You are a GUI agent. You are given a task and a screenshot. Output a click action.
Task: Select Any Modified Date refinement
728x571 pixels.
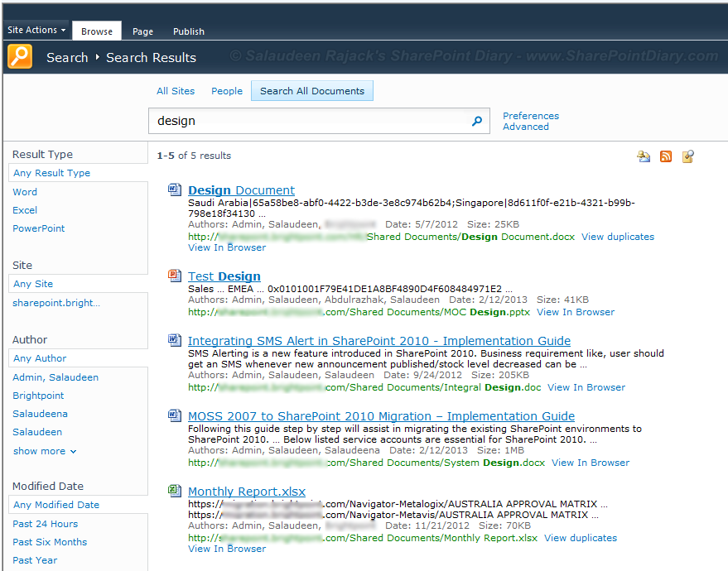[x=56, y=505]
